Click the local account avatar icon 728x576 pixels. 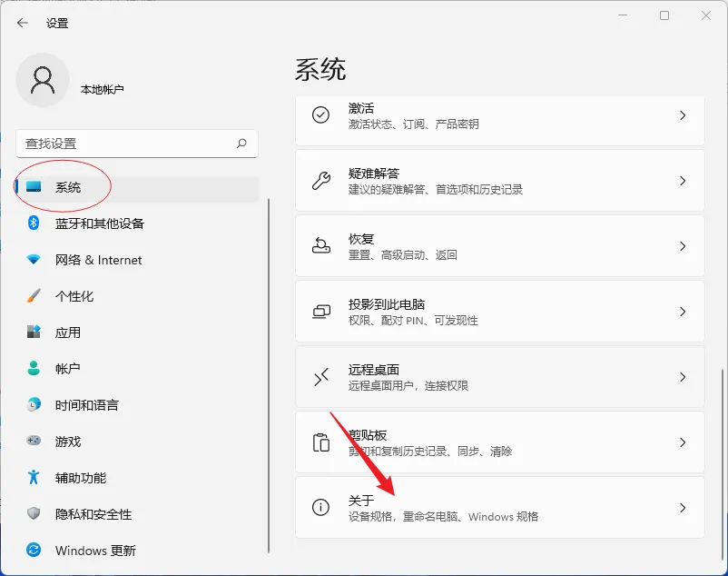pos(43,80)
